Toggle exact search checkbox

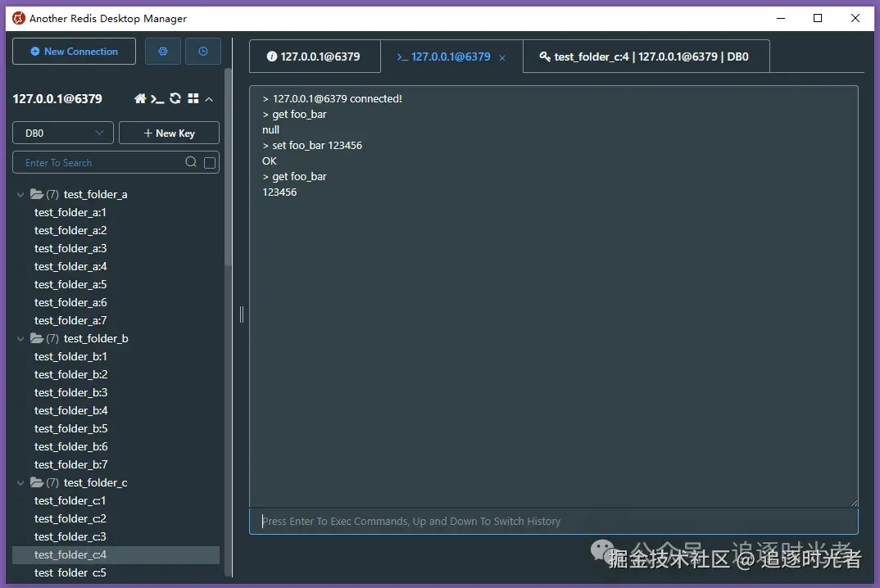tap(210, 163)
